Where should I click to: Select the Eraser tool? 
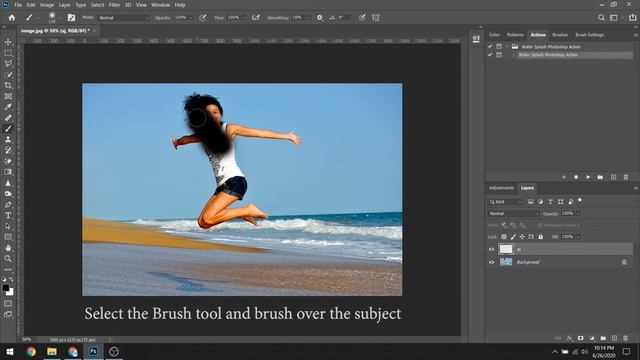click(8, 161)
